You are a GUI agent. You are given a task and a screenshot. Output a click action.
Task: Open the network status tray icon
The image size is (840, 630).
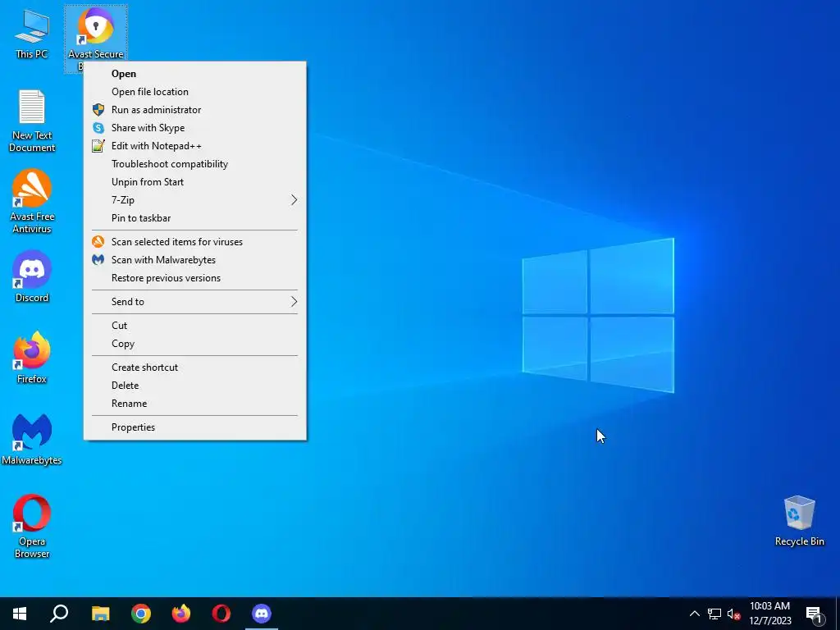coord(714,614)
